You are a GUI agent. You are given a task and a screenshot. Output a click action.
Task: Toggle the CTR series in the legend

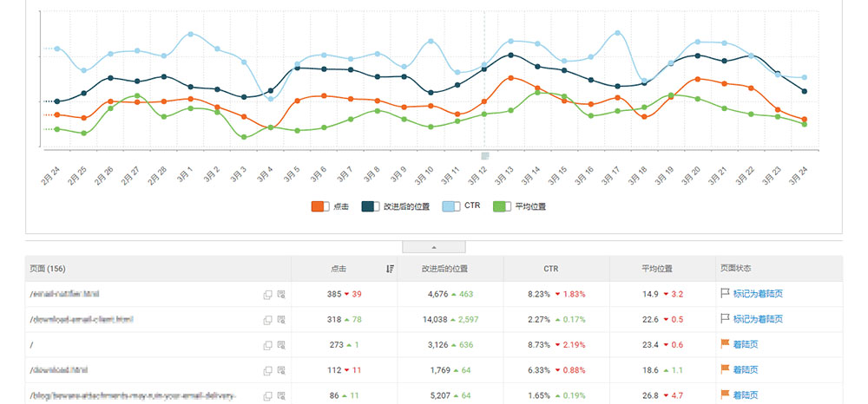450,206
